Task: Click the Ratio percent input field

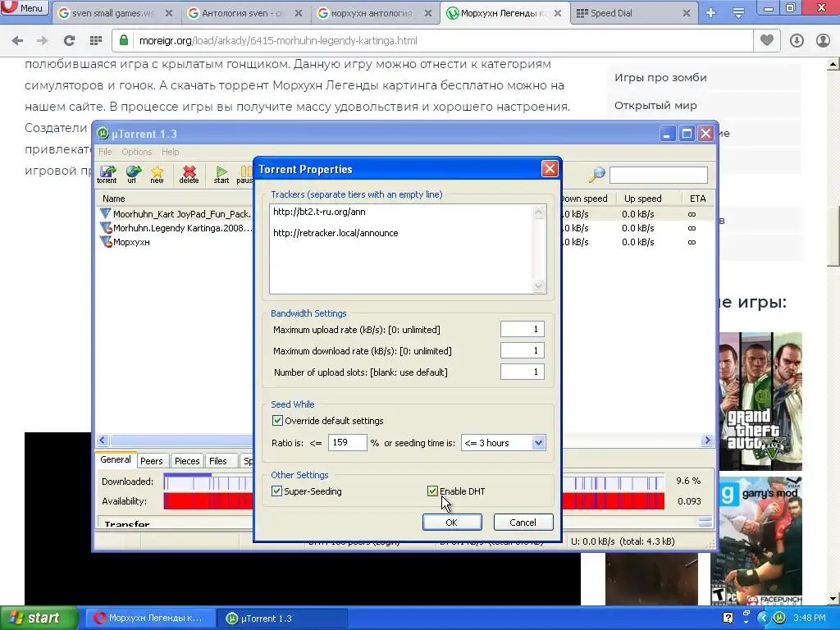Action: [347, 442]
